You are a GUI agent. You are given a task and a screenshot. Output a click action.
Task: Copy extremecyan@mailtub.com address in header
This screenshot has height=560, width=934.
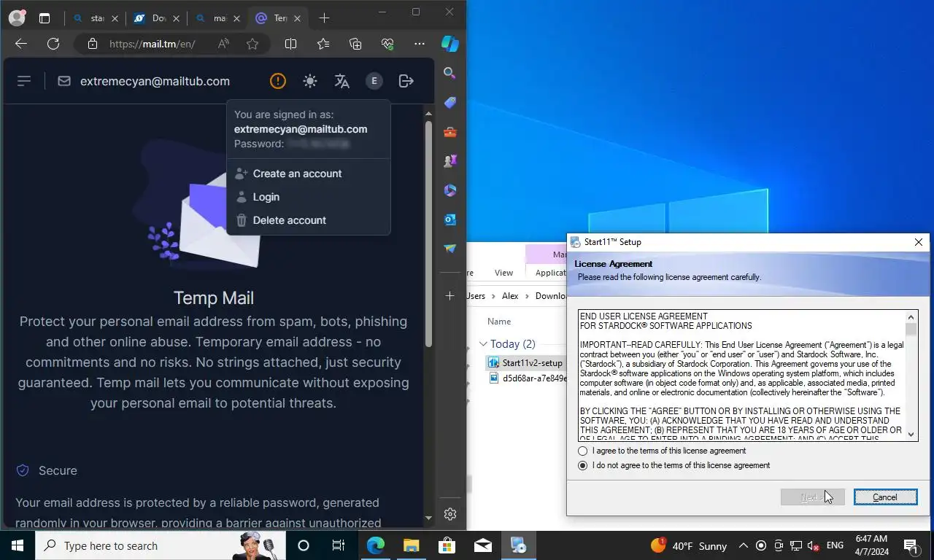pyautogui.click(x=155, y=81)
